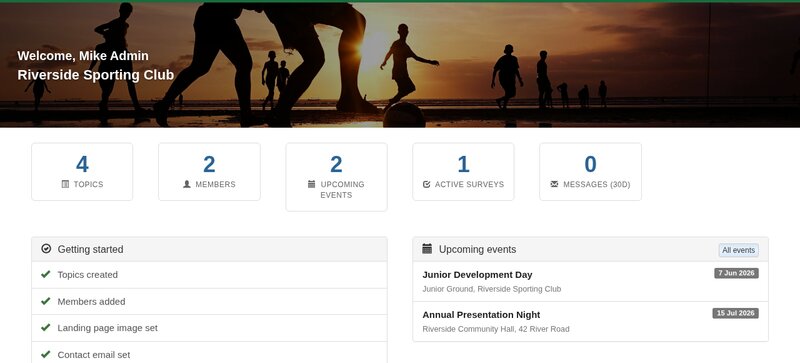Click the Messages envelope icon
Image resolution: width=800 pixels, height=363 pixels.
pyautogui.click(x=555, y=184)
